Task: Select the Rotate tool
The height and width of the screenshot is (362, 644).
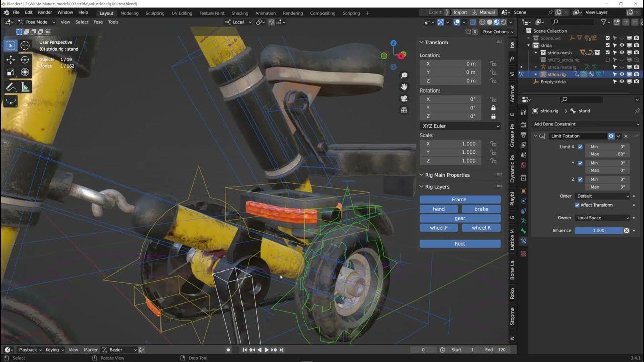Action: coord(25,59)
